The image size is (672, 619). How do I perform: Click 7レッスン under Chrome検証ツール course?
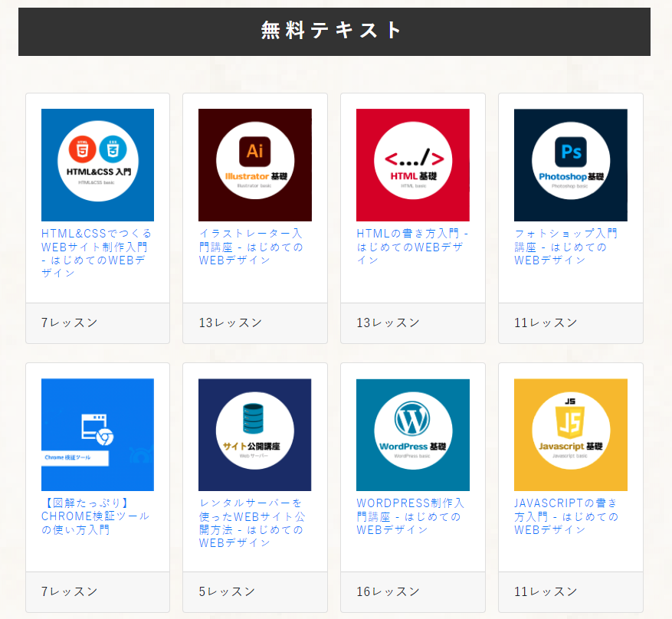[70, 591]
